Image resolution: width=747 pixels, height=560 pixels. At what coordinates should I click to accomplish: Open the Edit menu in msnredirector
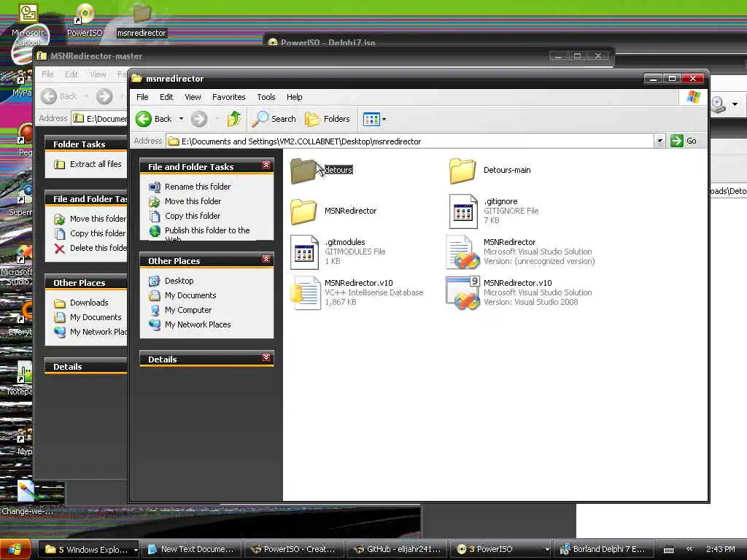click(x=166, y=97)
